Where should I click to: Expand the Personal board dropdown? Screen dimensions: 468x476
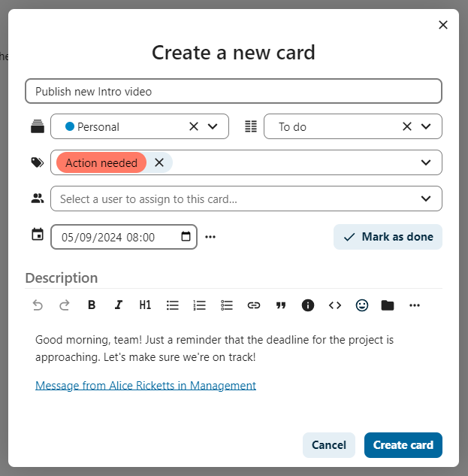coord(213,126)
